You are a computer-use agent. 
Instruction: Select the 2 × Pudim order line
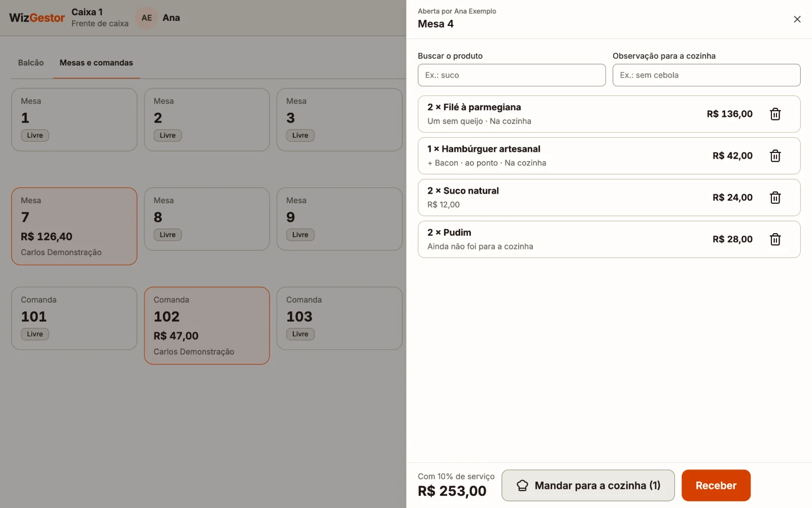coord(609,239)
